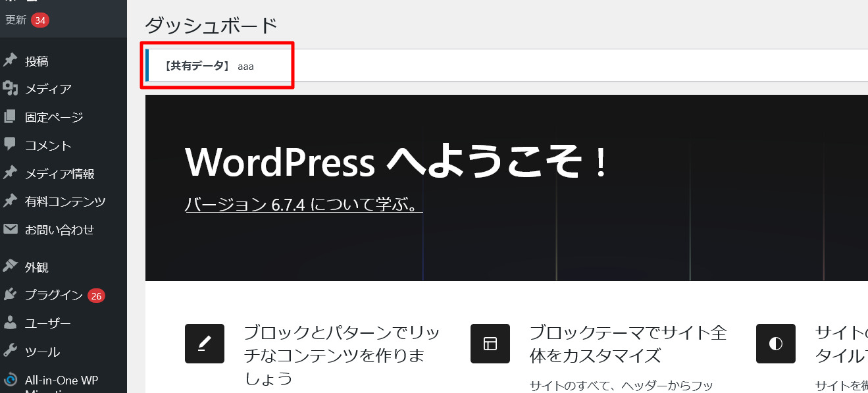The image size is (868, 393).
Task: Click the person icon beside ユーザー
Action: [10, 323]
